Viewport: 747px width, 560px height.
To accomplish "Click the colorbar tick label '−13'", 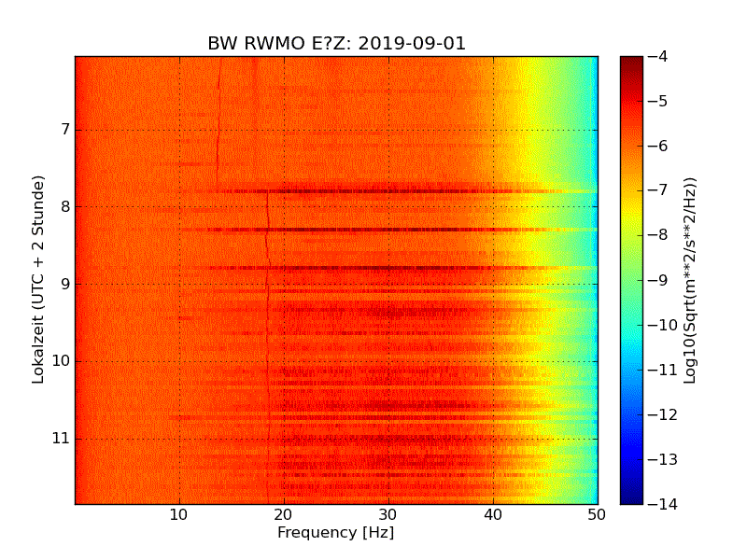I will [x=663, y=459].
